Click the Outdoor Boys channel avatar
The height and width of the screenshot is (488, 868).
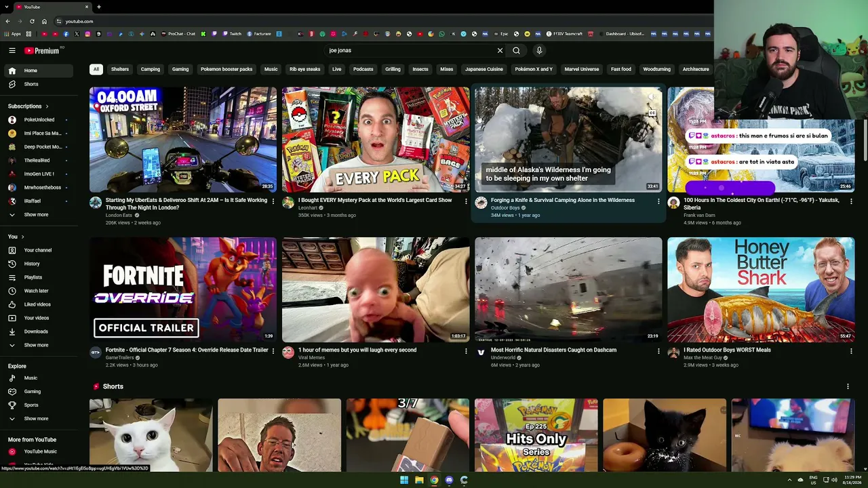[481, 203]
